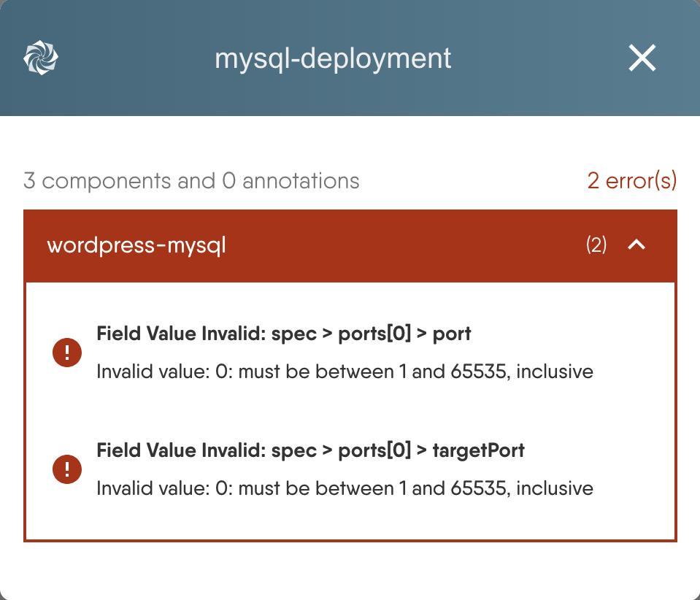Screen dimensions: 700x600
Task: Click the mysql-deployment title
Action: pyautogui.click(x=332, y=58)
